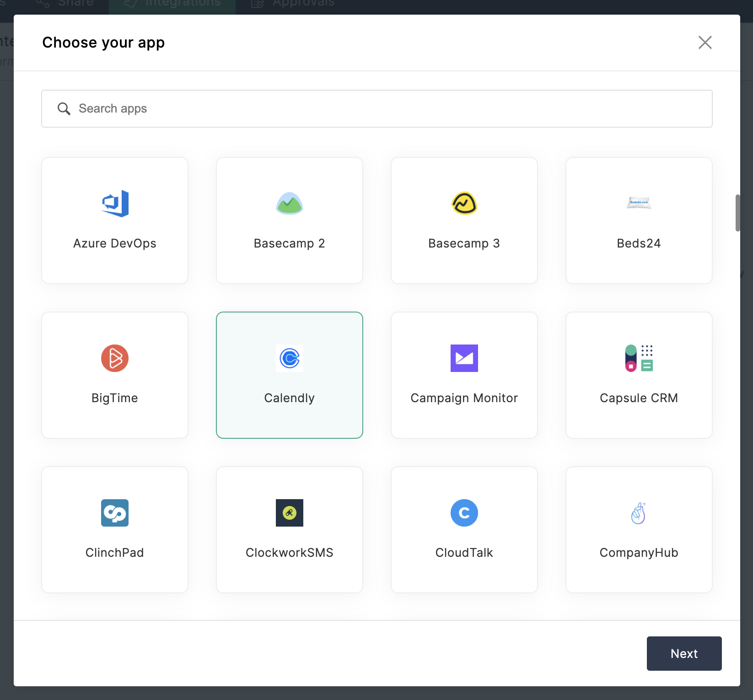This screenshot has height=700, width=753.
Task: Select the ClockworkSMS icon
Action: click(x=290, y=513)
